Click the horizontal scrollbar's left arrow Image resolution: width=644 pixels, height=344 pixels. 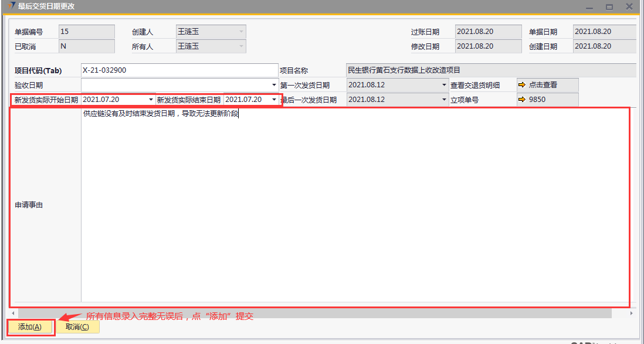(12, 314)
